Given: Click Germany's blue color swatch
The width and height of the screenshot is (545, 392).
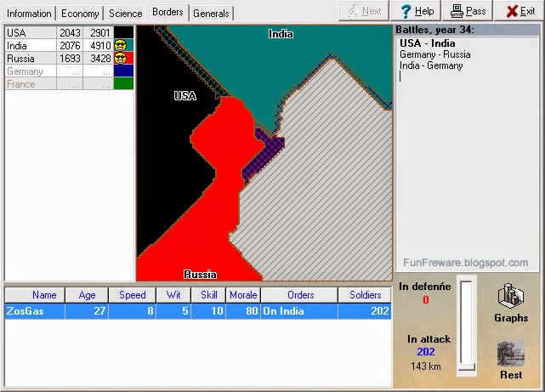Looking at the screenshot, I should 124,71.
